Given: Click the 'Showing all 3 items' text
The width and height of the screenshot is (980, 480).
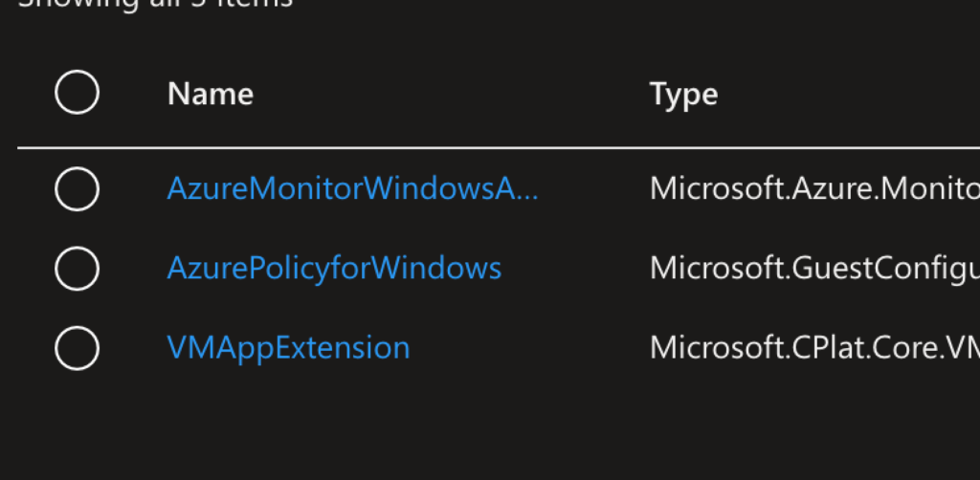Looking at the screenshot, I should pos(153,4).
